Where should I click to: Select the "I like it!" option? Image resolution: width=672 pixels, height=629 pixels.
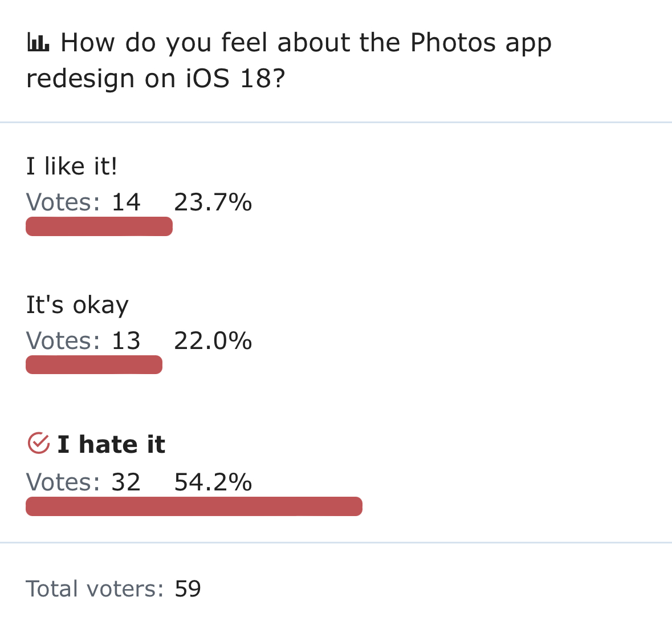pos(72,167)
